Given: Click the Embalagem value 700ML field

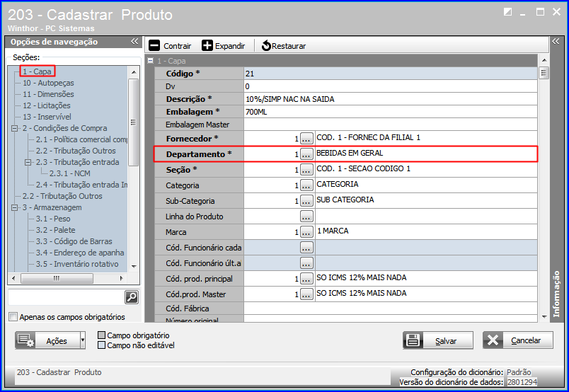Looking at the screenshot, I should [391, 112].
